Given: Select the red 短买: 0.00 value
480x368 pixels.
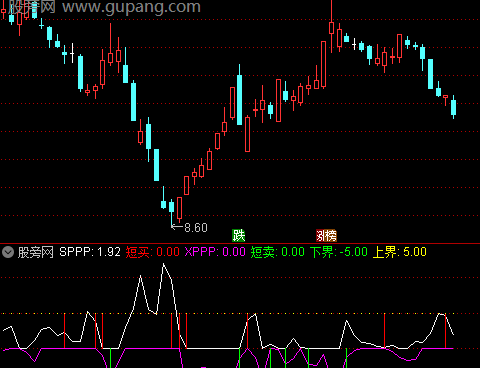Looking at the screenshot, I should 153,252.
